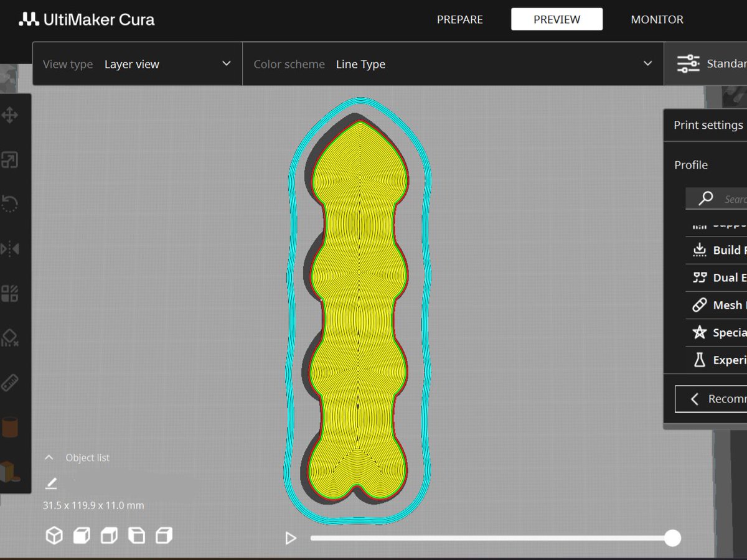Go back to Recommended print settings
The height and width of the screenshot is (560, 747).
[716, 398]
